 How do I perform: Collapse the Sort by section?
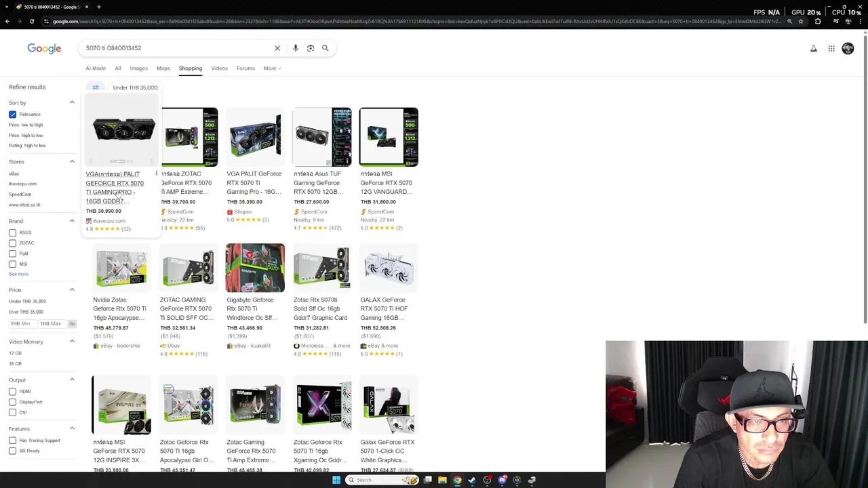pyautogui.click(x=72, y=102)
